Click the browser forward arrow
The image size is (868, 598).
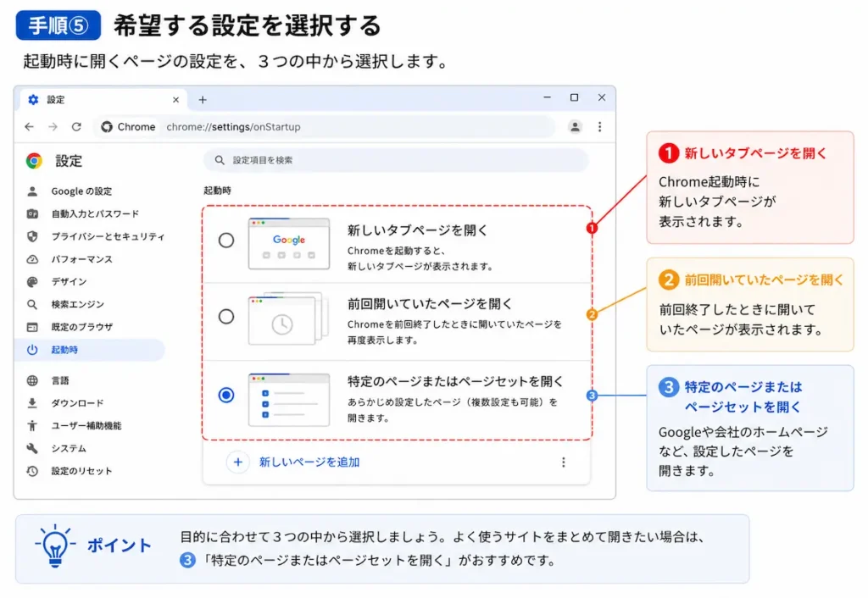(53, 127)
